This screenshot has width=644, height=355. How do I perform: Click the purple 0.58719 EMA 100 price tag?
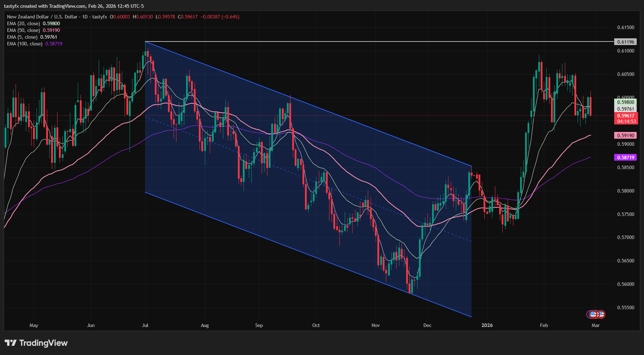tap(626, 157)
